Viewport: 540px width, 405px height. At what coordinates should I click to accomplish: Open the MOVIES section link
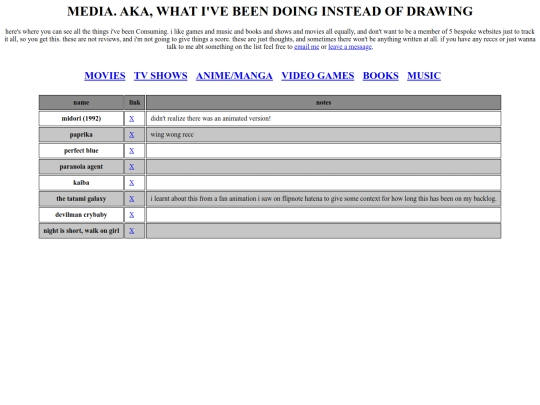click(x=105, y=76)
